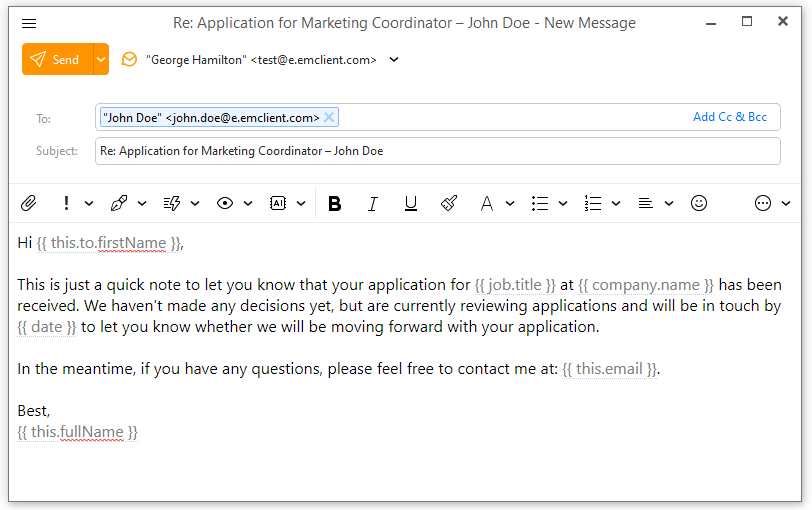Open the more options ellipsis menu
This screenshot has width=812, height=510.
point(763,203)
